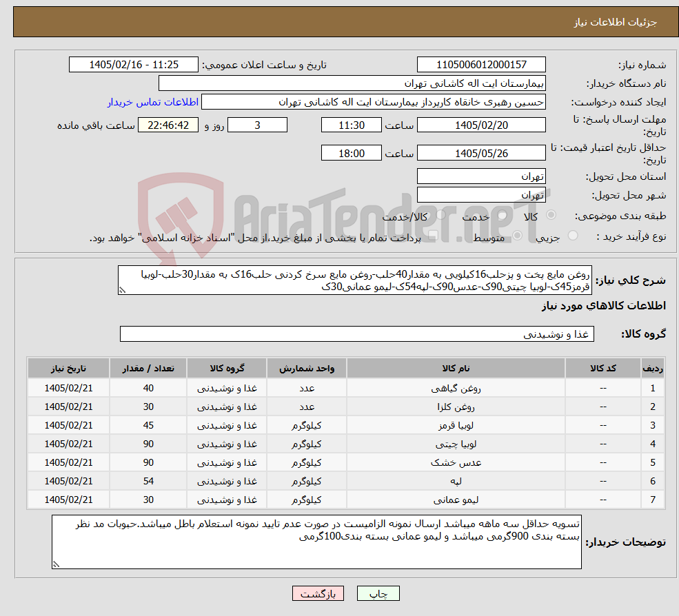Click the delivery province field تهران
This screenshot has height=616, width=679.
coord(481,176)
